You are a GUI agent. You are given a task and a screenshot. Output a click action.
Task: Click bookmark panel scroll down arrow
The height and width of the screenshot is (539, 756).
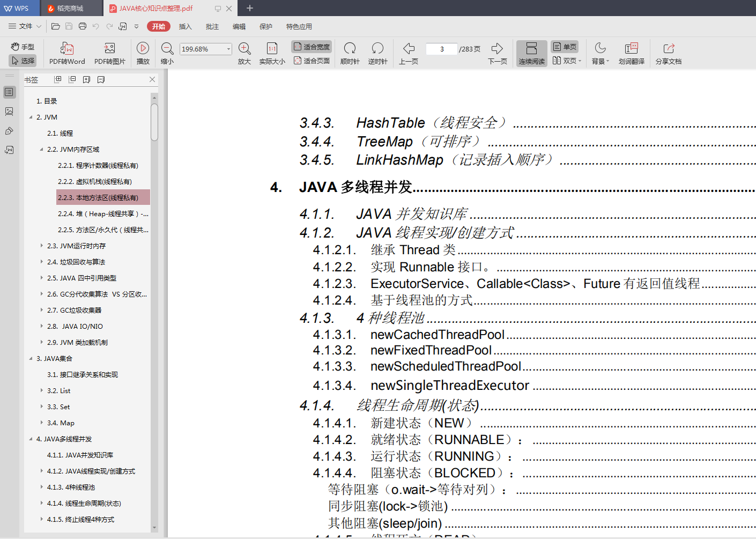click(154, 528)
